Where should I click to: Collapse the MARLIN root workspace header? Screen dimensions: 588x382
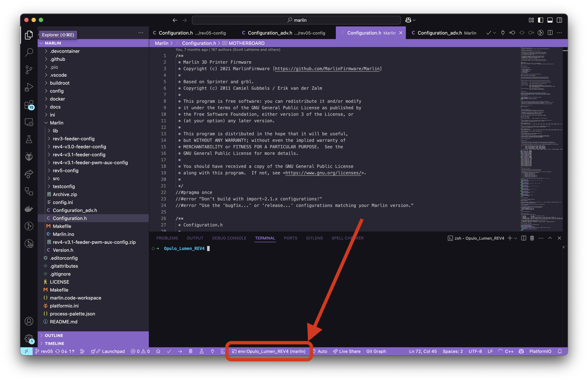point(93,43)
